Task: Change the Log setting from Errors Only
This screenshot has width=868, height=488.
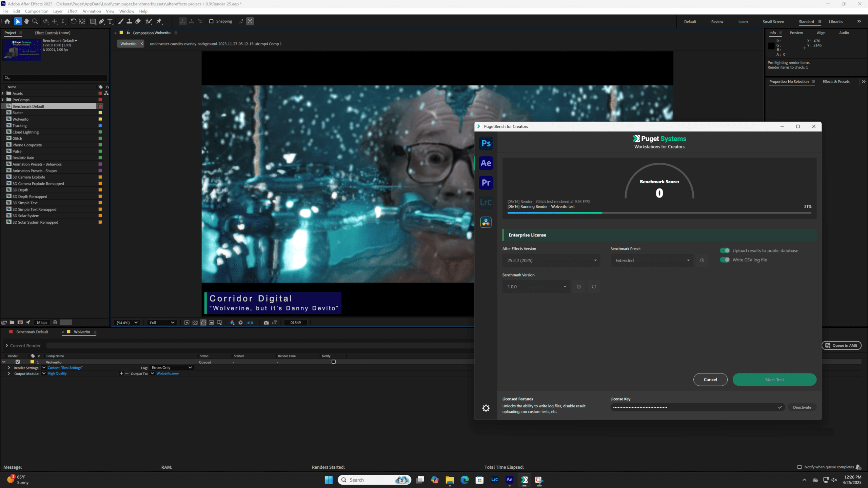Action: 171,367
